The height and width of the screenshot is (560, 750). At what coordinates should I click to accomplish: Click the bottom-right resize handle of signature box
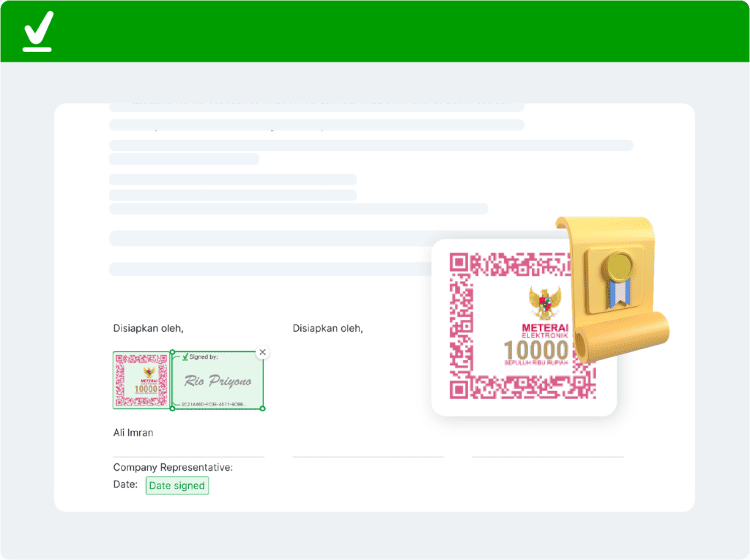pos(263,408)
